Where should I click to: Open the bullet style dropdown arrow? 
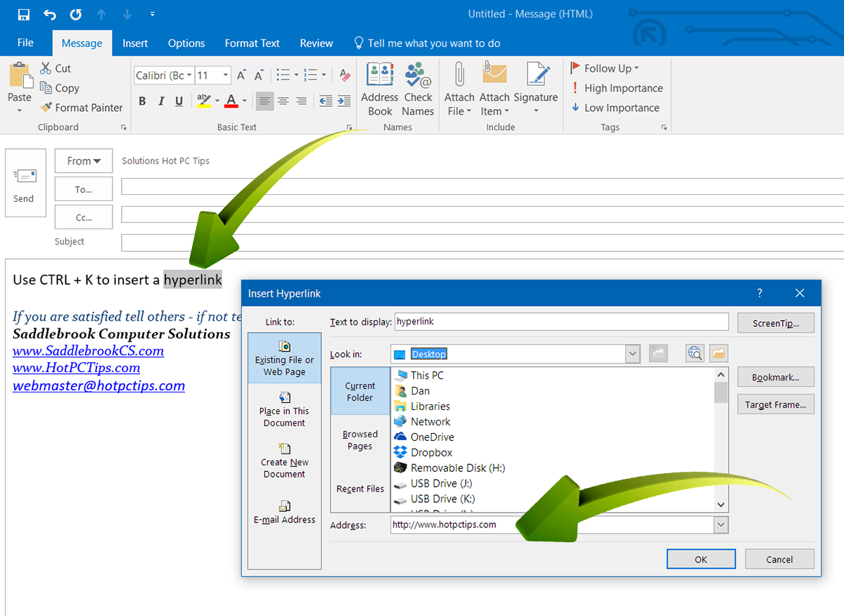click(x=296, y=75)
